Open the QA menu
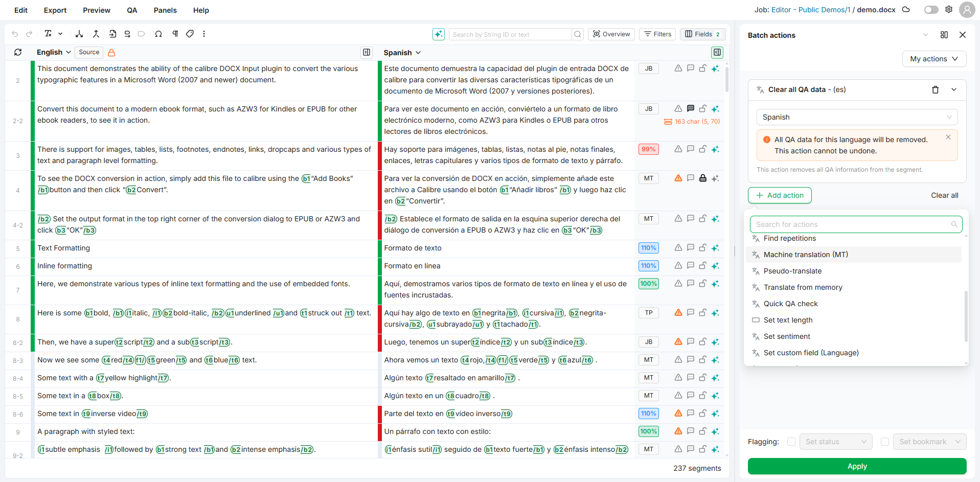The width and height of the screenshot is (980, 482). point(132,10)
